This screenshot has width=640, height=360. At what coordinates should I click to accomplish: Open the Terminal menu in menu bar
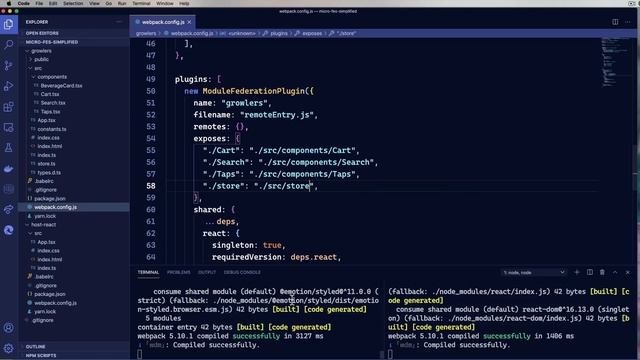pos(141,3)
